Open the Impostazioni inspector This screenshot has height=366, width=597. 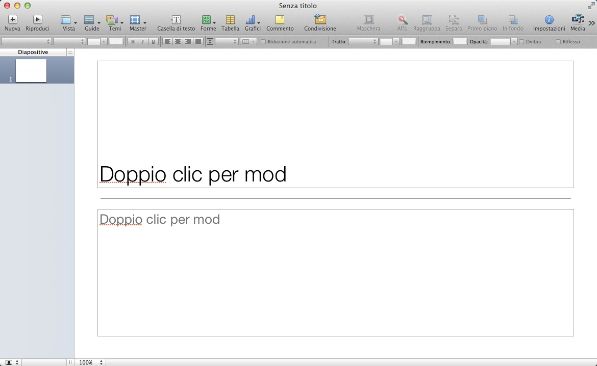coord(549,22)
